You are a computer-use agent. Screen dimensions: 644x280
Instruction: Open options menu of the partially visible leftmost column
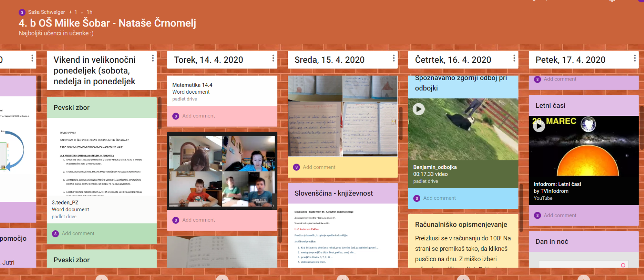click(32, 58)
